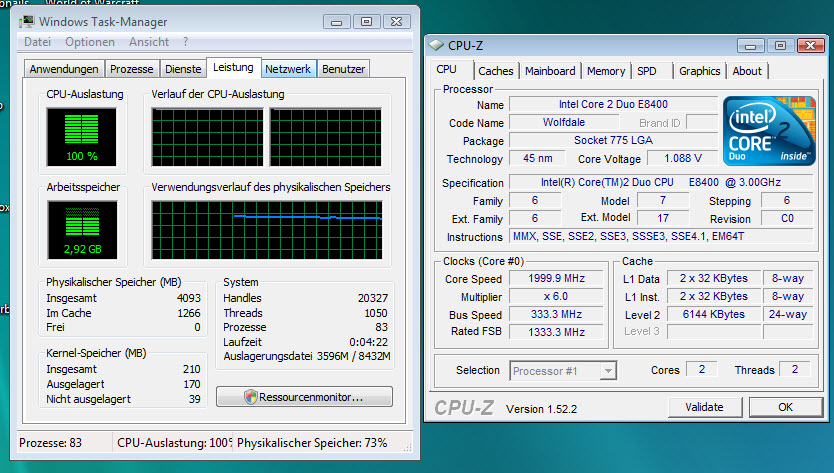Open the About tab in CPU-Z
This screenshot has height=473, width=834.
click(747, 71)
